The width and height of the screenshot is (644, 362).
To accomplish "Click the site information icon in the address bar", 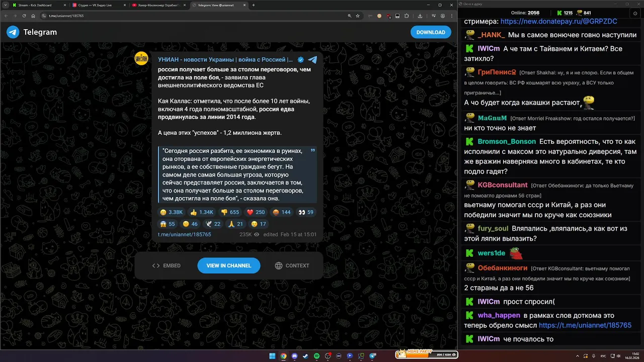I will [x=44, y=16].
